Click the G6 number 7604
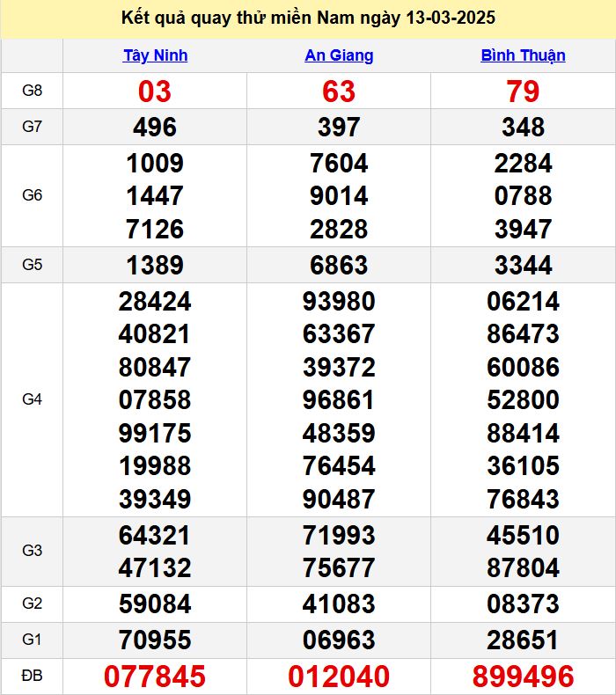 339,163
